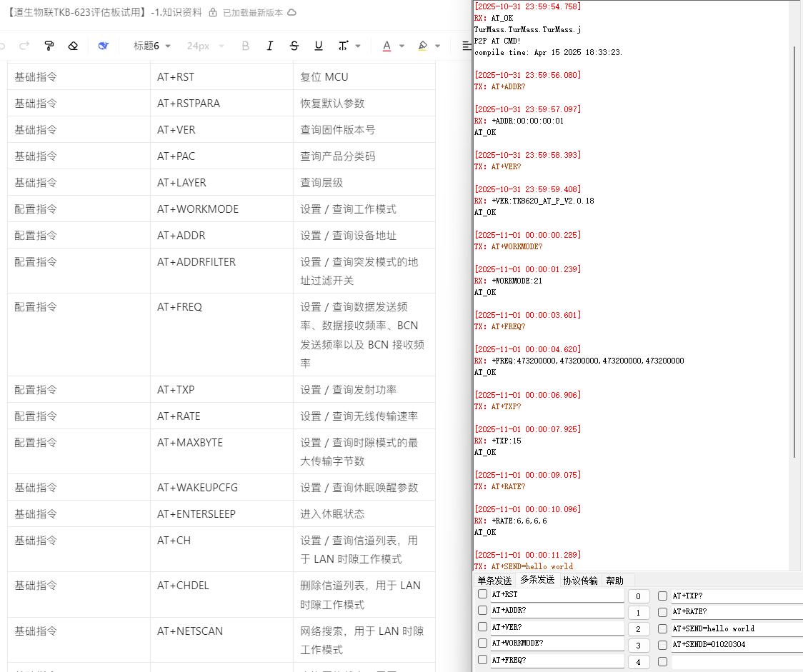803x672 pixels.
Task: Click the AT+NETSCAN table cell
Action: pyautogui.click(x=221, y=641)
